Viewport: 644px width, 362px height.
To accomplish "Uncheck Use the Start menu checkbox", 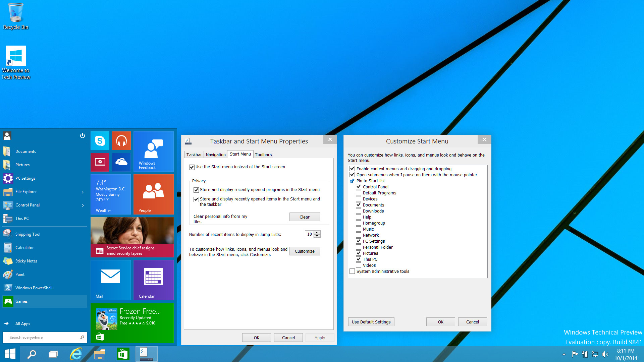I will 192,167.
